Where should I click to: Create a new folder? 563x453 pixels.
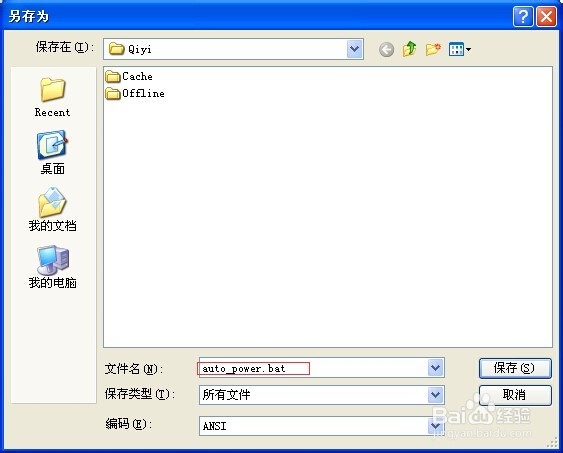(x=433, y=49)
